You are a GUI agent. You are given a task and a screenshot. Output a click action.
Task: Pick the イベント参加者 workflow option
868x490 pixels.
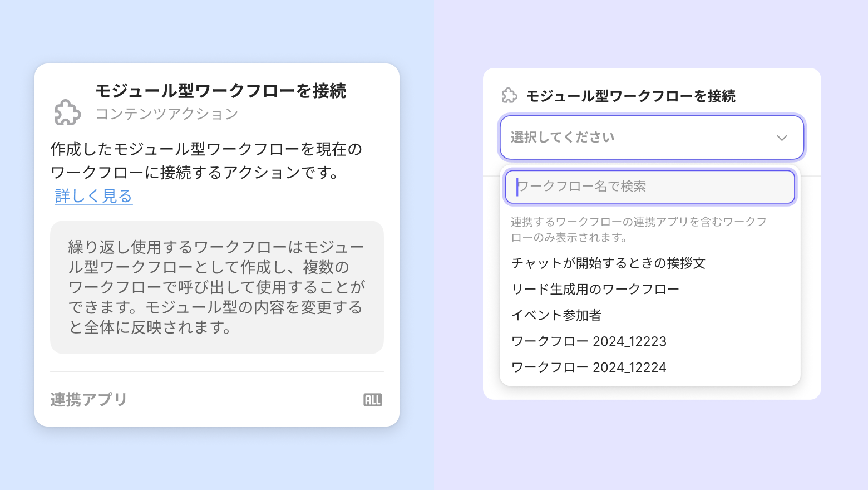click(556, 315)
